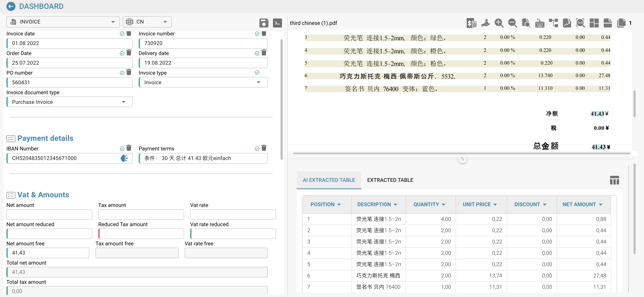Toggle the Delivery date verified checkmark
The image size is (644, 297).
tap(257, 53)
